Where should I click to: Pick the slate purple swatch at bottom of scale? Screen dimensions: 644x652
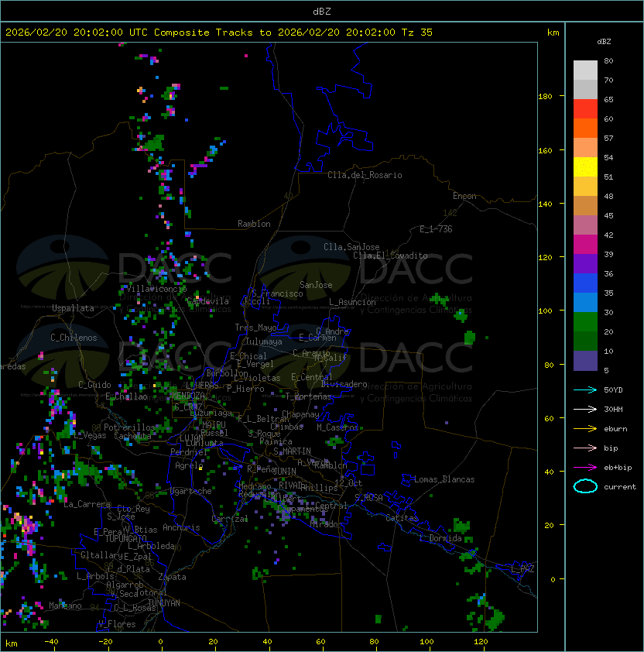585,361
